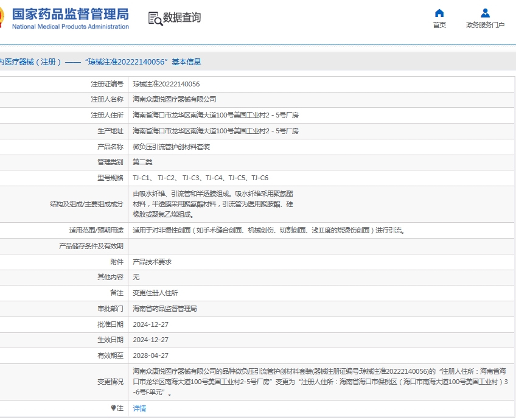Click 批准日期 value 2024-12-27

(150, 324)
